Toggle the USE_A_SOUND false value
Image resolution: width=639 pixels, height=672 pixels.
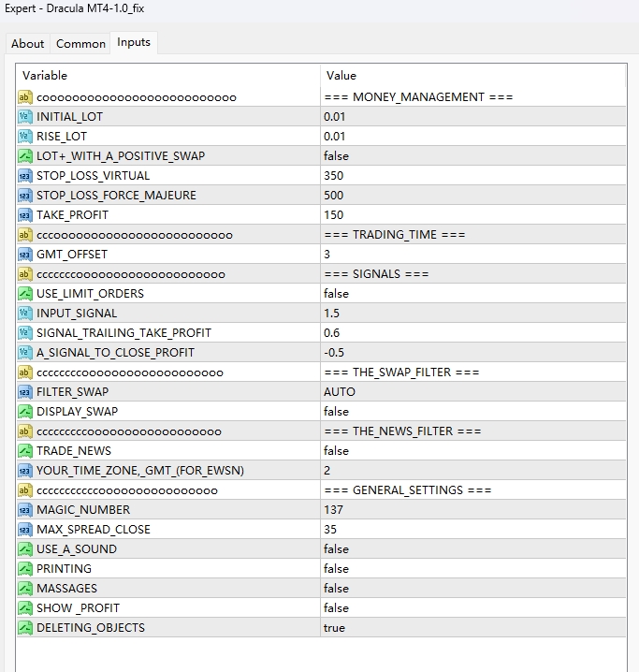coord(336,549)
